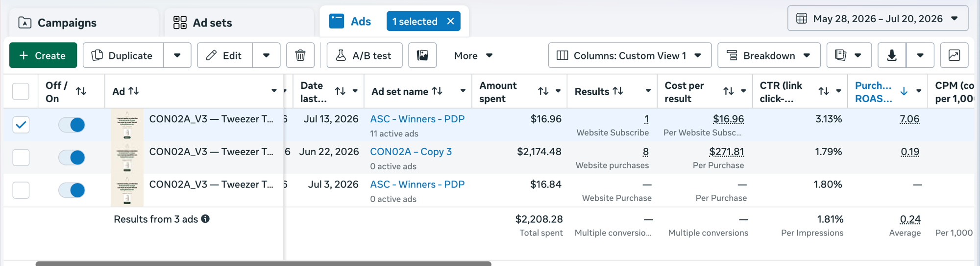Sort by Cost per result arrows
This screenshot has height=266, width=980.
pyautogui.click(x=729, y=91)
